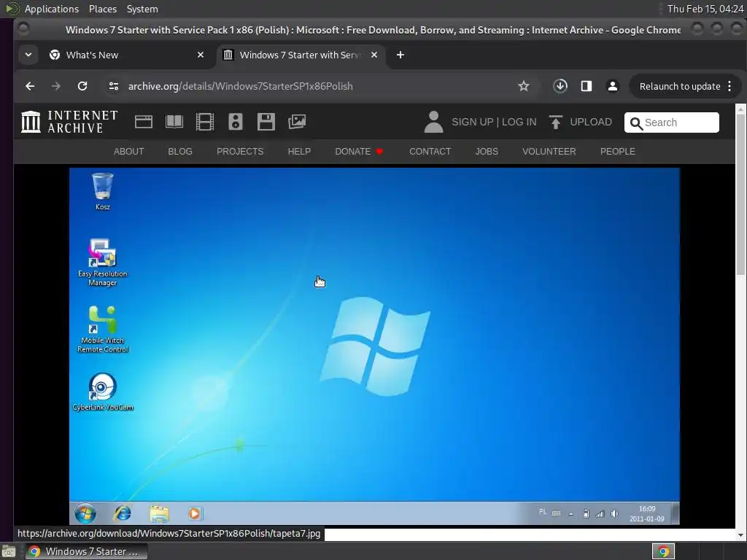Open the Chrome profile icon
The width and height of the screenshot is (747, 560).
[x=613, y=86]
